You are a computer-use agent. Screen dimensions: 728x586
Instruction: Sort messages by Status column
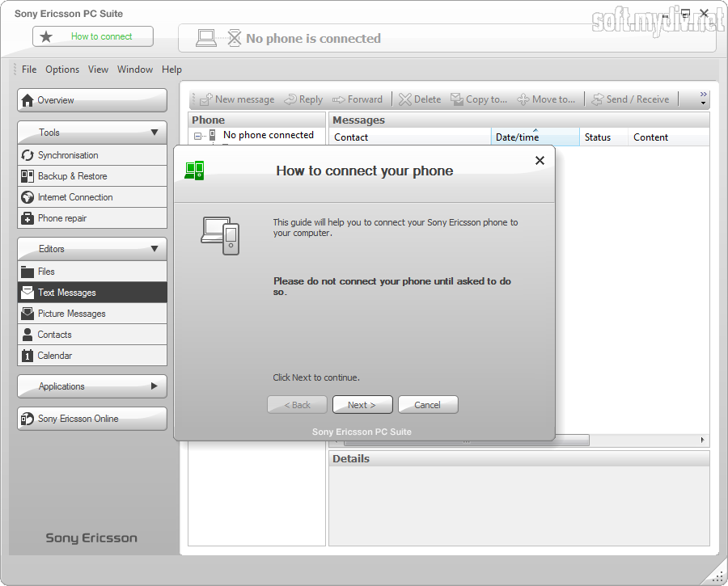(603, 137)
